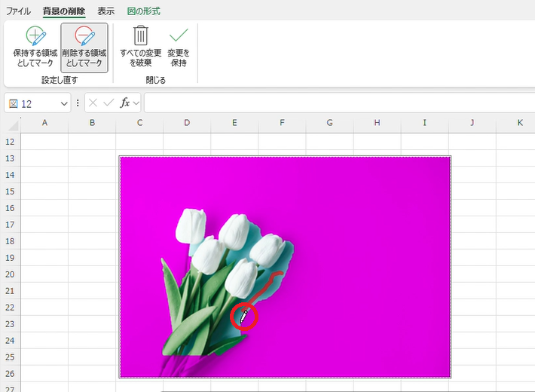The width and height of the screenshot is (535, 392).
Task: Select column F header
Action: point(282,123)
